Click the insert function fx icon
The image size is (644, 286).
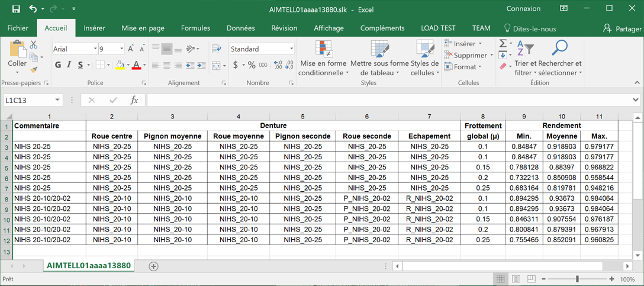tap(134, 100)
